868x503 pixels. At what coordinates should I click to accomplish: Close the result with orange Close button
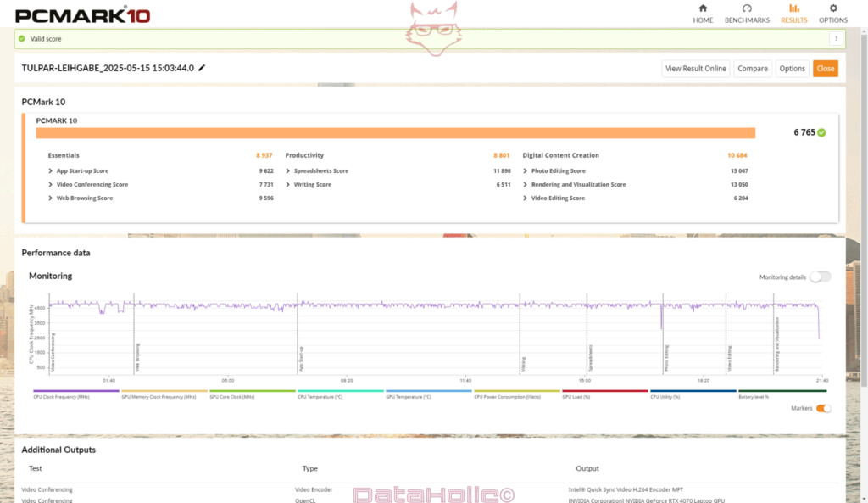click(825, 68)
